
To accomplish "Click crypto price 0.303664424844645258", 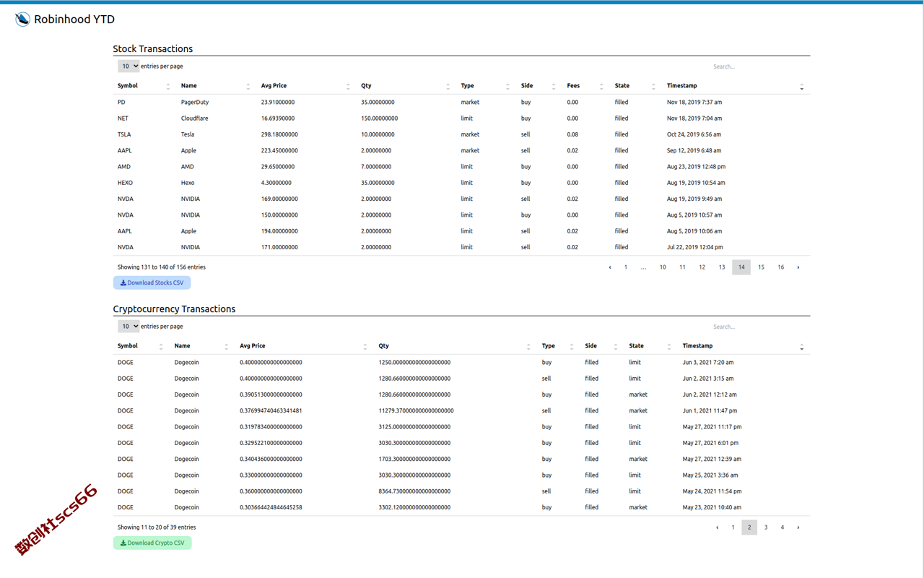I will pyautogui.click(x=271, y=508).
